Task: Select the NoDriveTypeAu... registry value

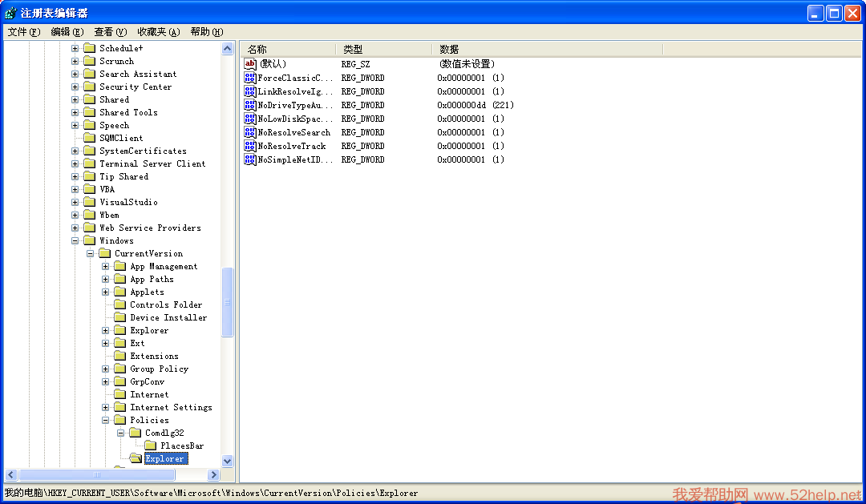Action: coord(294,105)
